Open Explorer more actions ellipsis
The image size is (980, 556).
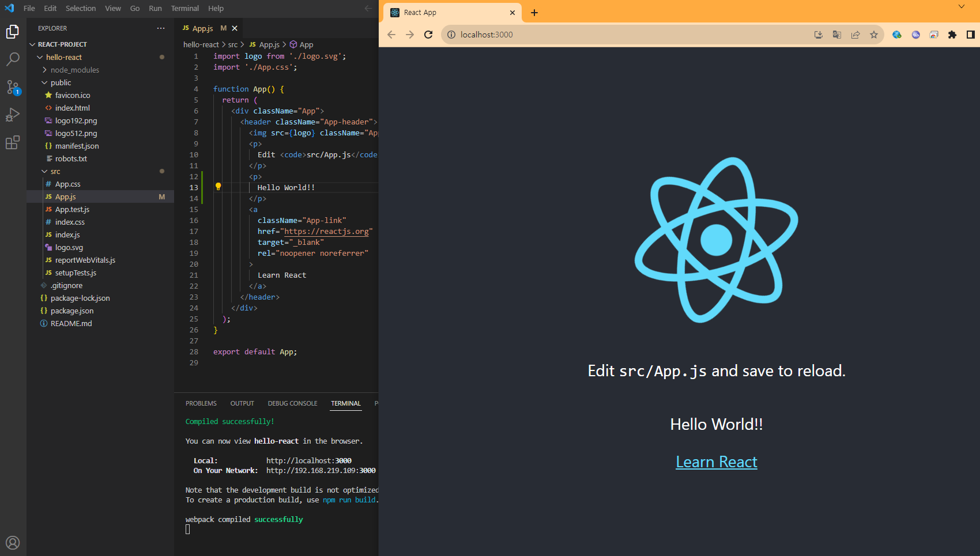pos(161,28)
